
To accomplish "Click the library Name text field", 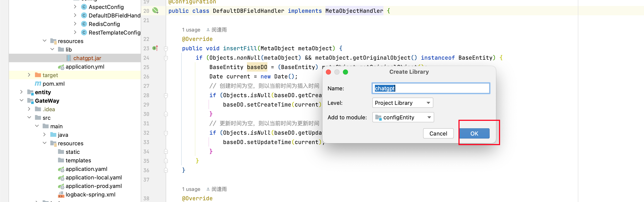I will pos(431,88).
